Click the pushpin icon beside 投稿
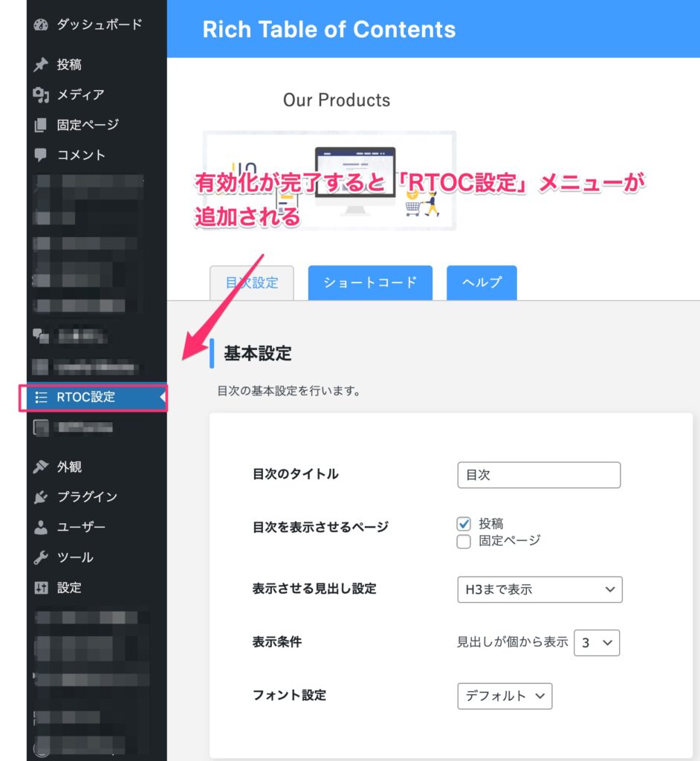Screen dimensions: 700x761 41,65
